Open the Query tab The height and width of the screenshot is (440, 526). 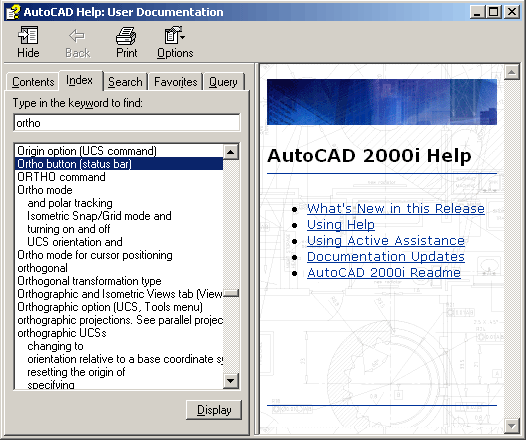223,82
